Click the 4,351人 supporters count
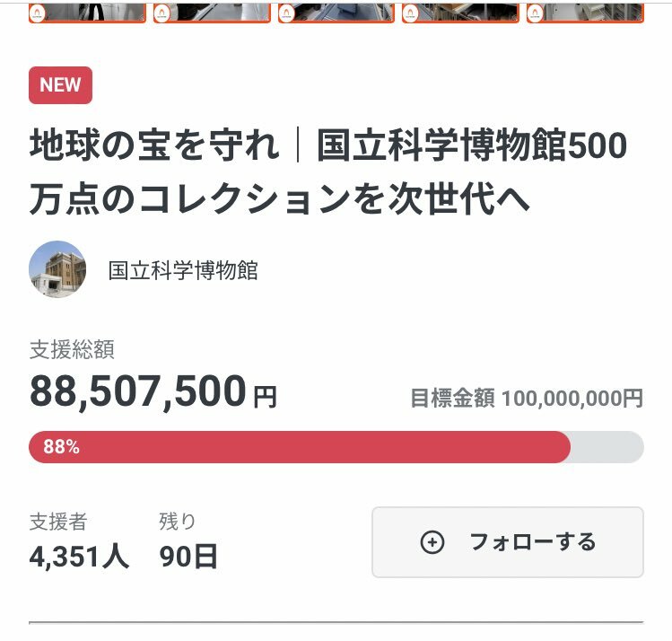The width and height of the screenshot is (672, 641). click(79, 557)
